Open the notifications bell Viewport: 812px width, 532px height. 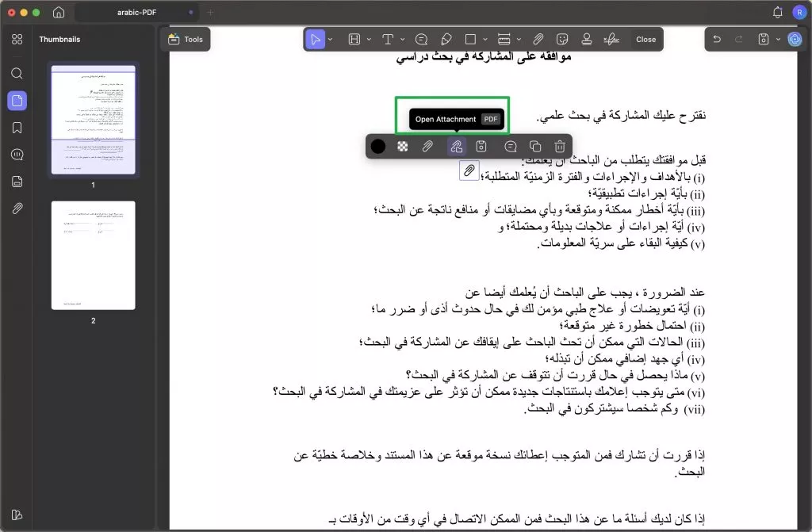(x=777, y=13)
